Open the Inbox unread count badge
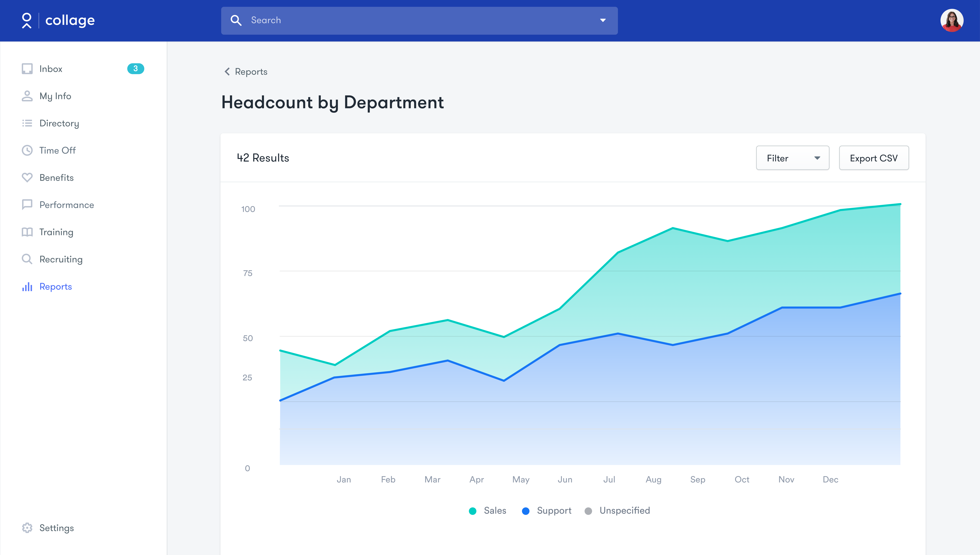Screen dimensions: 980x555 coord(135,69)
